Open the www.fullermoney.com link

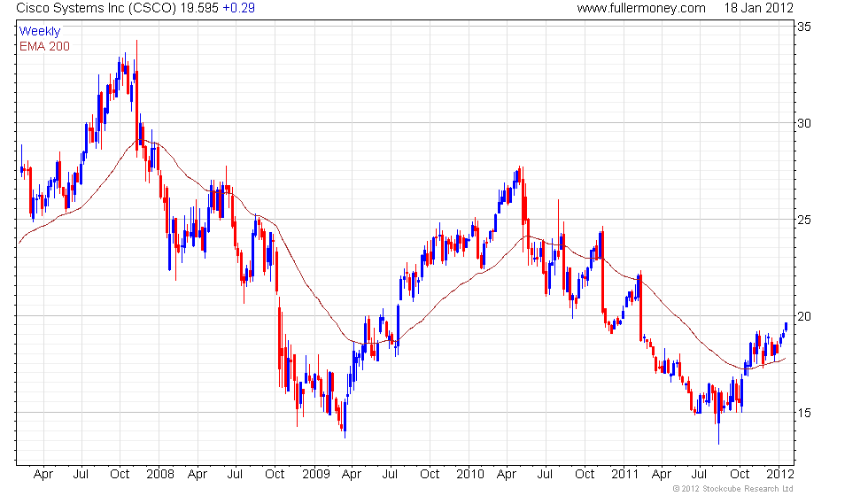[641, 8]
